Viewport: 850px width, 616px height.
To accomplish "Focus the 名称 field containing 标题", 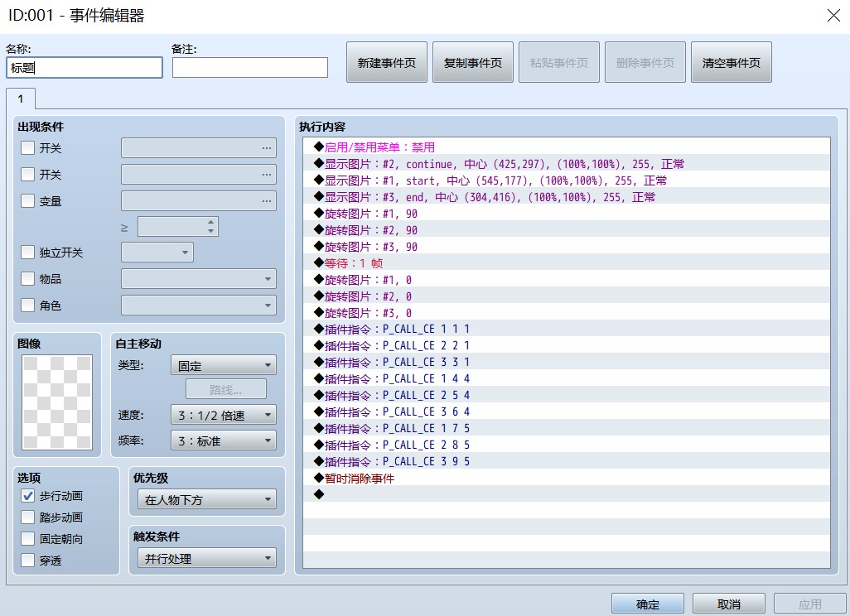I will [x=85, y=68].
